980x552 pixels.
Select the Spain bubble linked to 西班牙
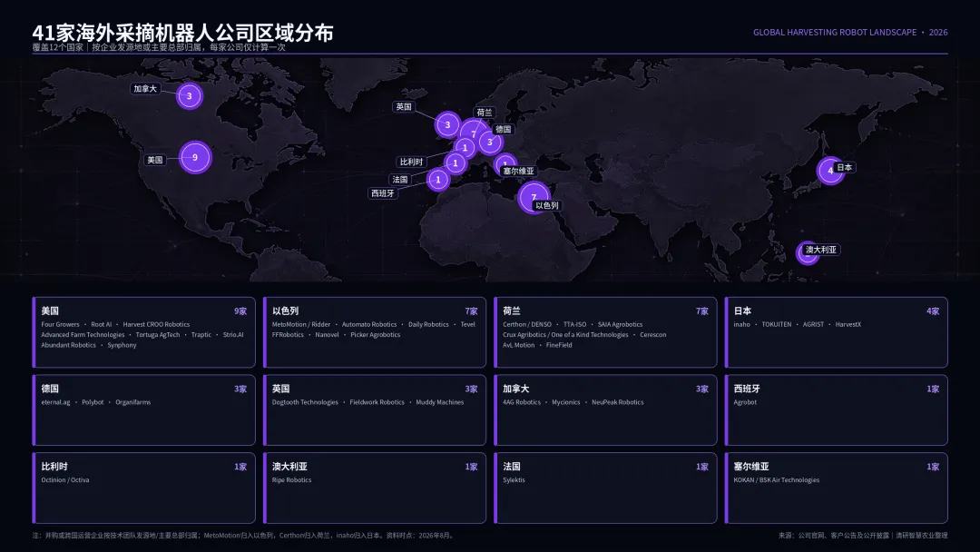click(x=438, y=180)
